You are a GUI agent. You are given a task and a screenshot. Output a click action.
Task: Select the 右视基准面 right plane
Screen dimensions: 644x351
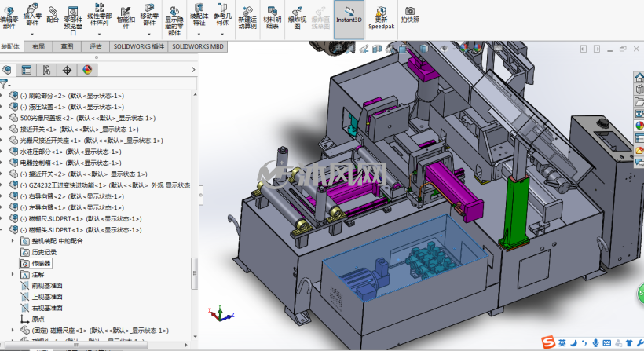(x=42, y=308)
